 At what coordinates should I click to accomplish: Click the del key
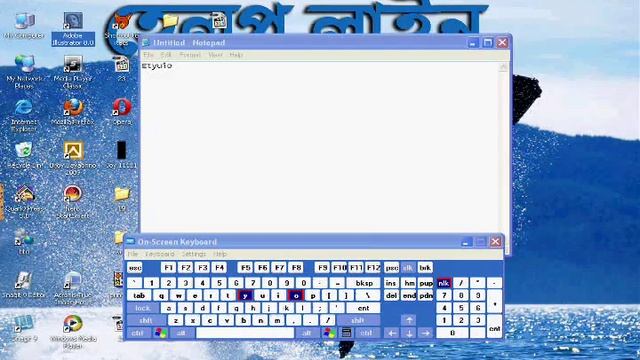pos(391,296)
